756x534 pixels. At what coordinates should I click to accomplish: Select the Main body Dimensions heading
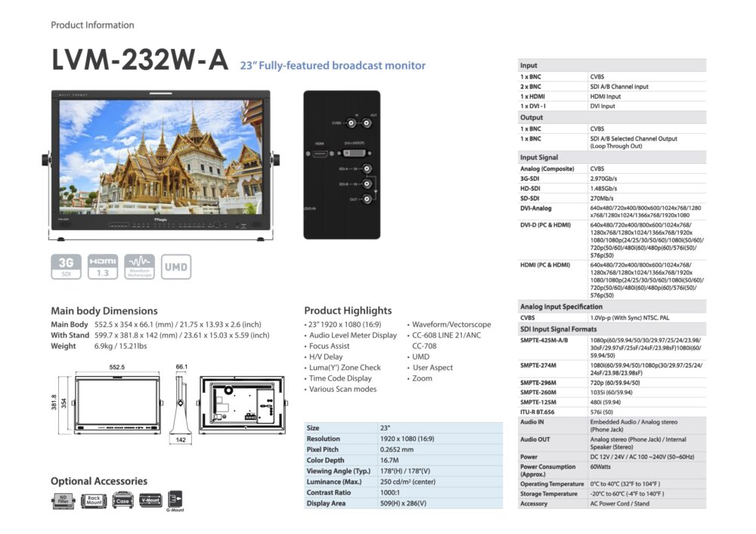[x=103, y=310]
